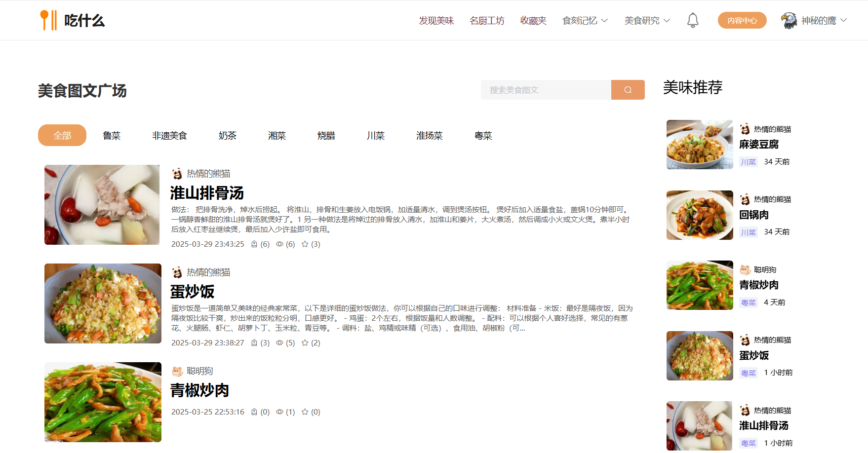Click view eye icon under 青椒炒肉 article
The image size is (868, 453).
(279, 412)
